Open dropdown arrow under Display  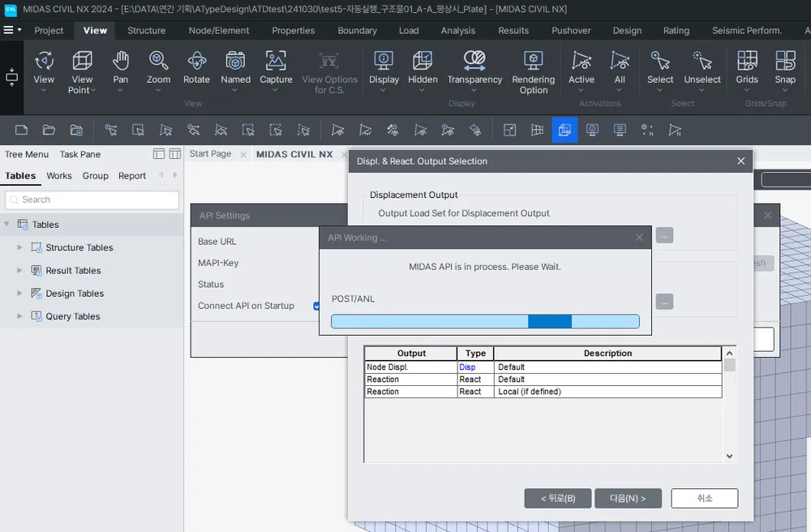click(384, 91)
